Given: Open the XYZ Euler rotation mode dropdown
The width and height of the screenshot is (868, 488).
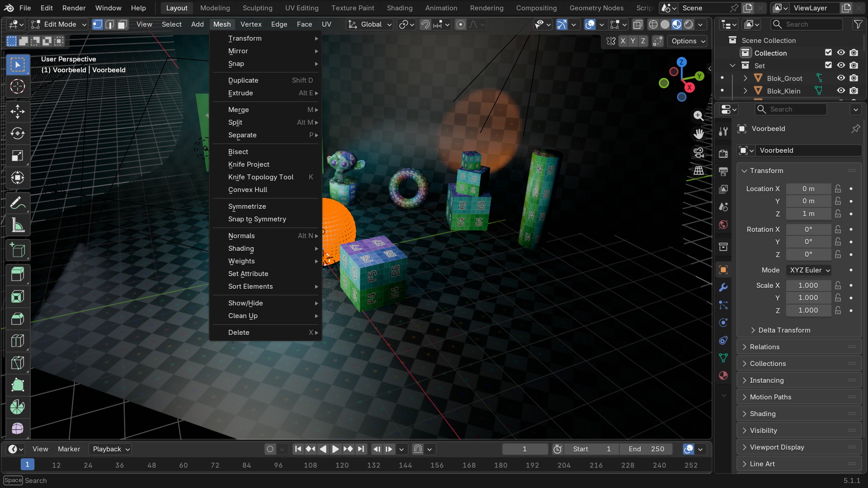Looking at the screenshot, I should [809, 270].
